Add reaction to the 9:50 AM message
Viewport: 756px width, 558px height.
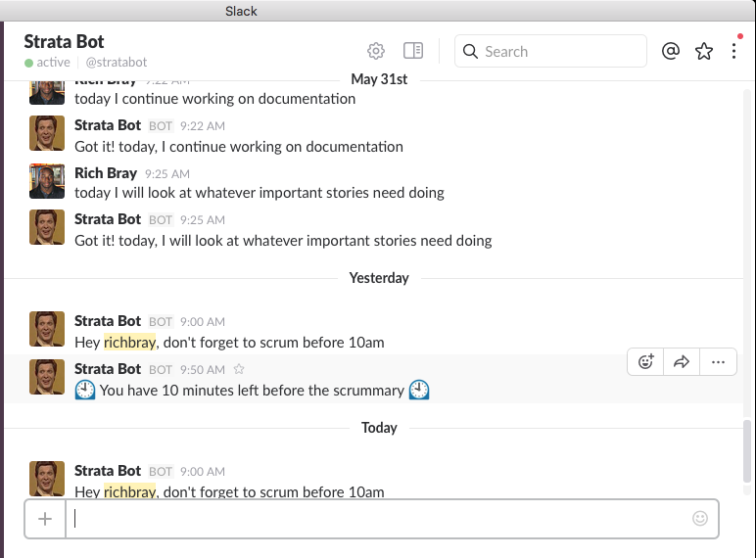click(x=645, y=362)
